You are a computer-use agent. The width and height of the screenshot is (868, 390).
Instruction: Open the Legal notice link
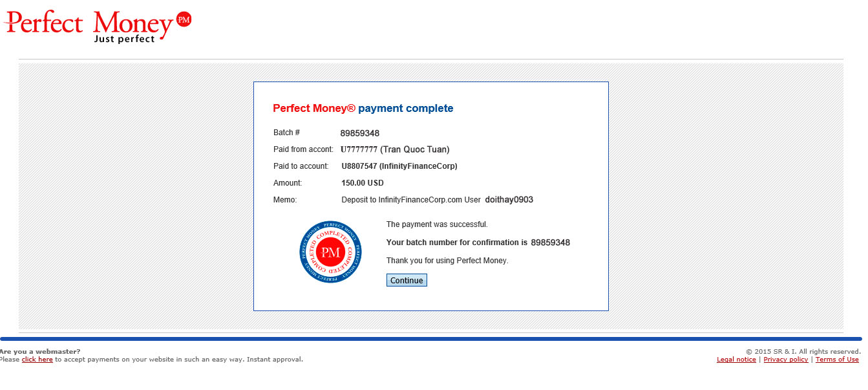[736, 360]
